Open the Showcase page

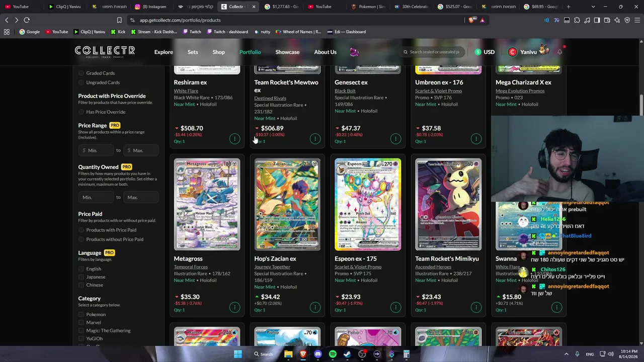[x=287, y=52]
